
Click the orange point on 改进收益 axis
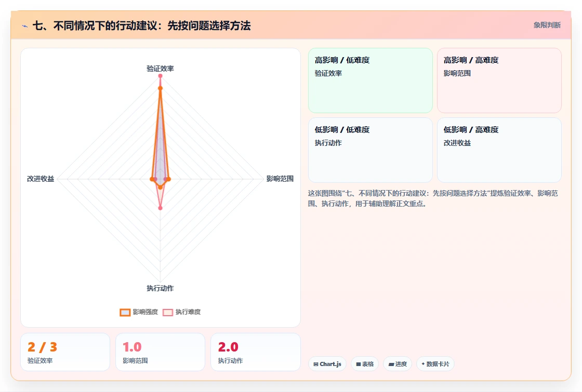click(152, 179)
